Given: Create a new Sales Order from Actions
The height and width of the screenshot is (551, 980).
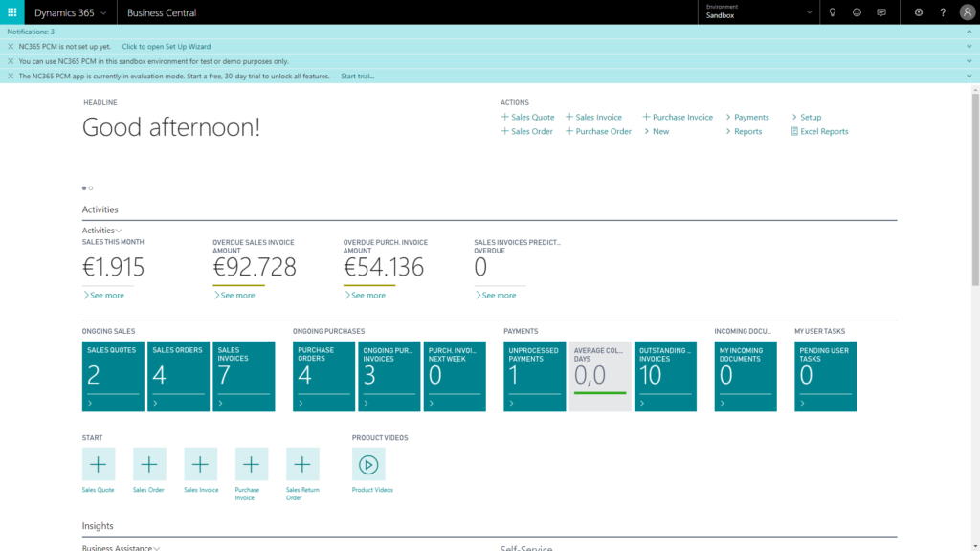Looking at the screenshot, I should [x=527, y=131].
